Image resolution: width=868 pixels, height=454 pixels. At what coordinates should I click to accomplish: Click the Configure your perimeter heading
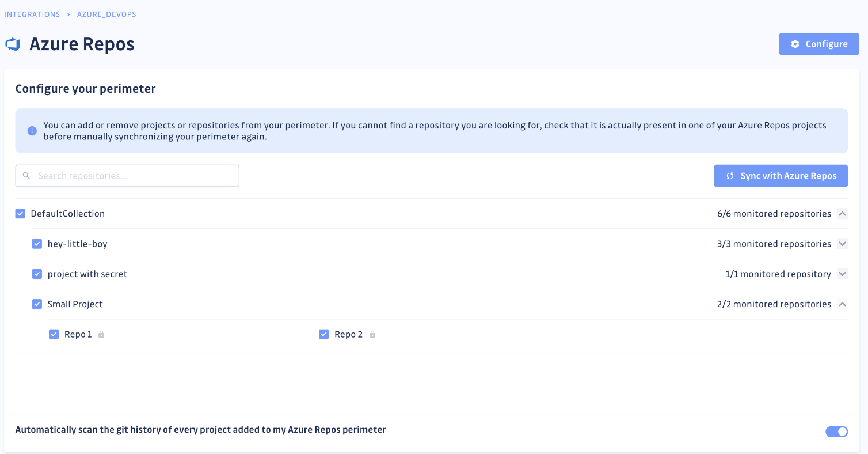pos(86,89)
